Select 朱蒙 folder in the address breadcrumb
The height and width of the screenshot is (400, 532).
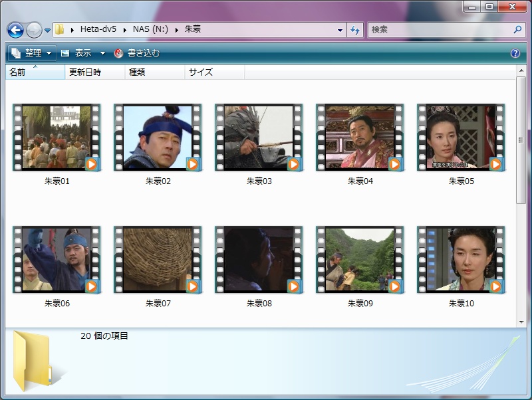(x=193, y=29)
